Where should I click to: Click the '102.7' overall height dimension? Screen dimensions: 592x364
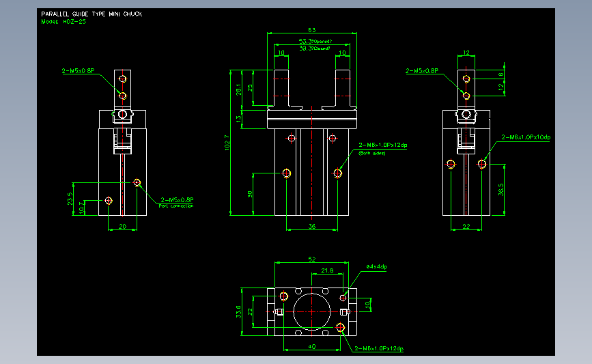click(x=227, y=143)
